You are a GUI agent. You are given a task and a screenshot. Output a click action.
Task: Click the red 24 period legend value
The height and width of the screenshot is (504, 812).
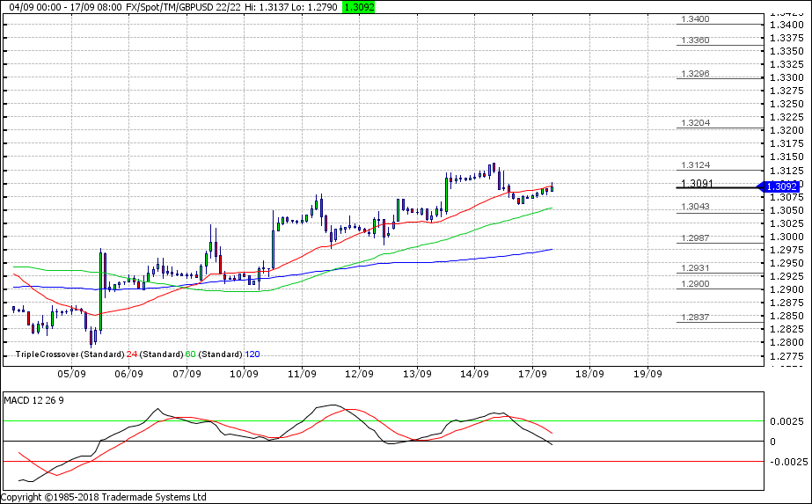[131, 354]
